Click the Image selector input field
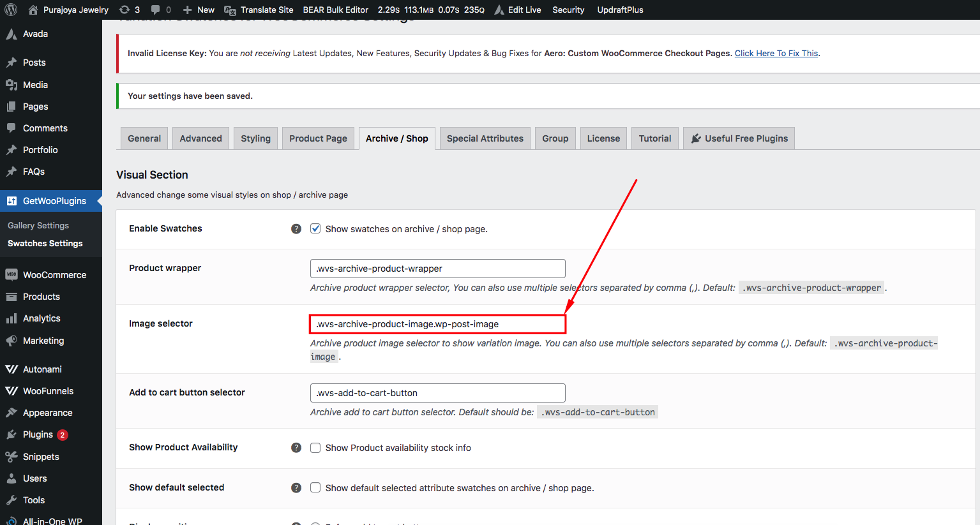Screen dimensions: 980x525 (438, 324)
